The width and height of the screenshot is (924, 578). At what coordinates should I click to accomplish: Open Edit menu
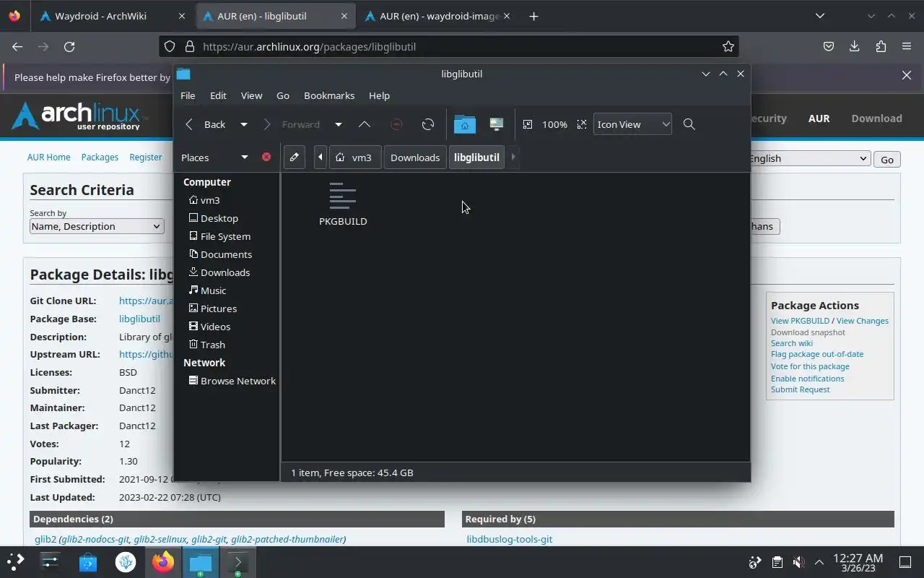pyautogui.click(x=218, y=95)
